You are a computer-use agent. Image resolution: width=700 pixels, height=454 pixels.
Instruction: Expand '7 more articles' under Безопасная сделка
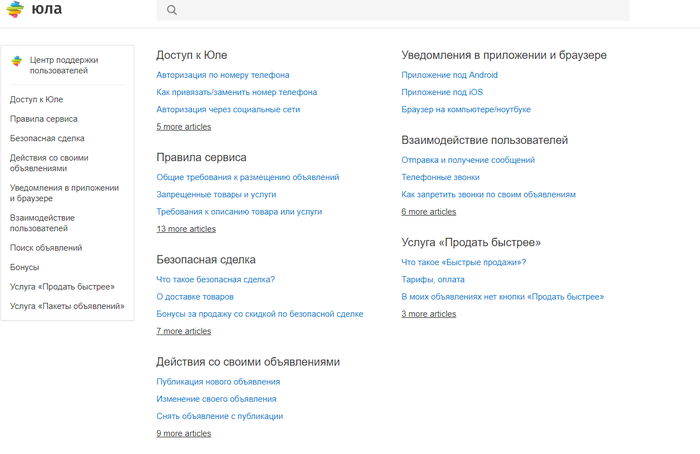(x=183, y=331)
